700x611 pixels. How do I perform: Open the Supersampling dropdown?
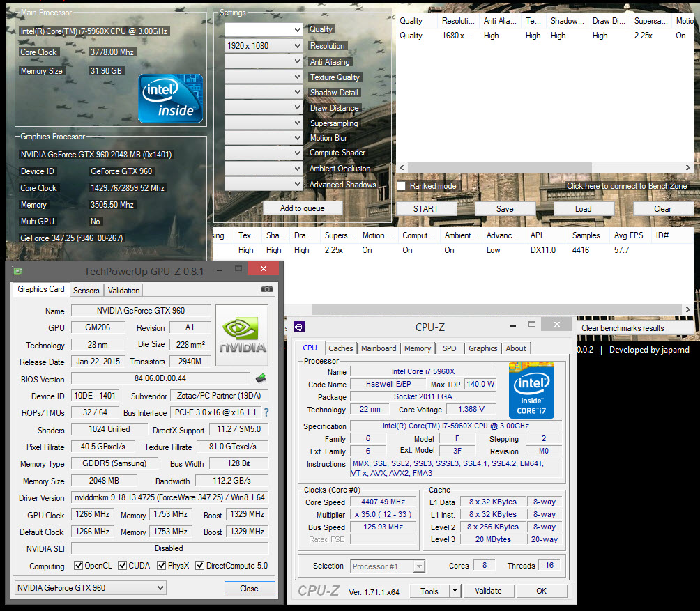click(x=264, y=122)
